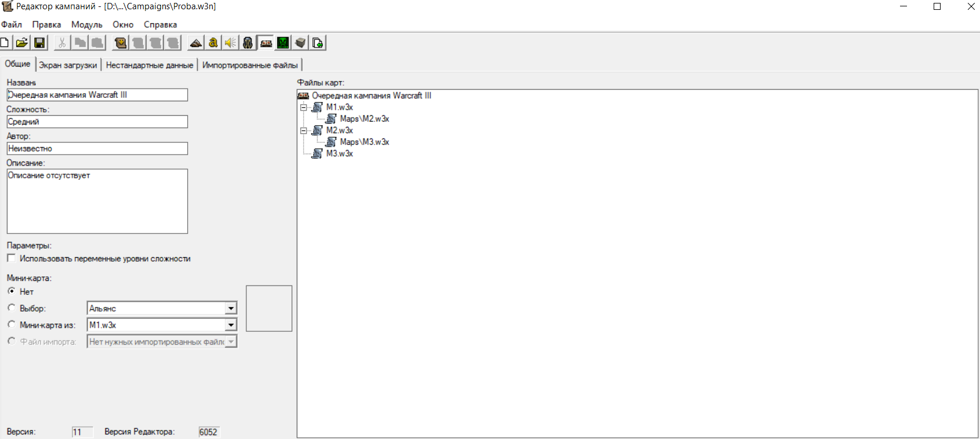Select the root campaign name in the map tree

pos(371,96)
